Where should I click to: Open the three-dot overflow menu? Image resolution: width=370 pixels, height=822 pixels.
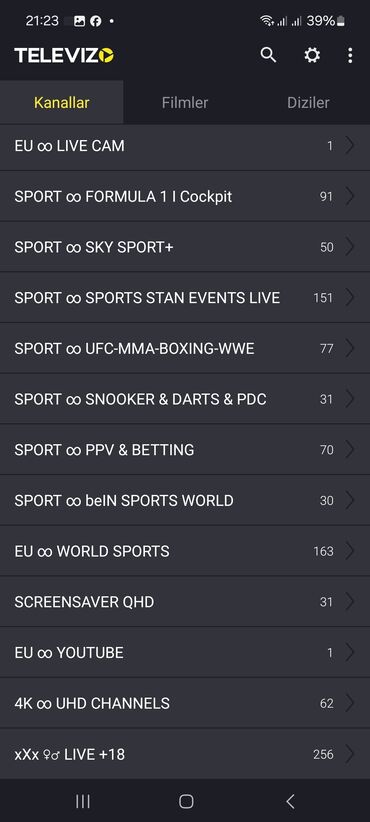coord(350,55)
